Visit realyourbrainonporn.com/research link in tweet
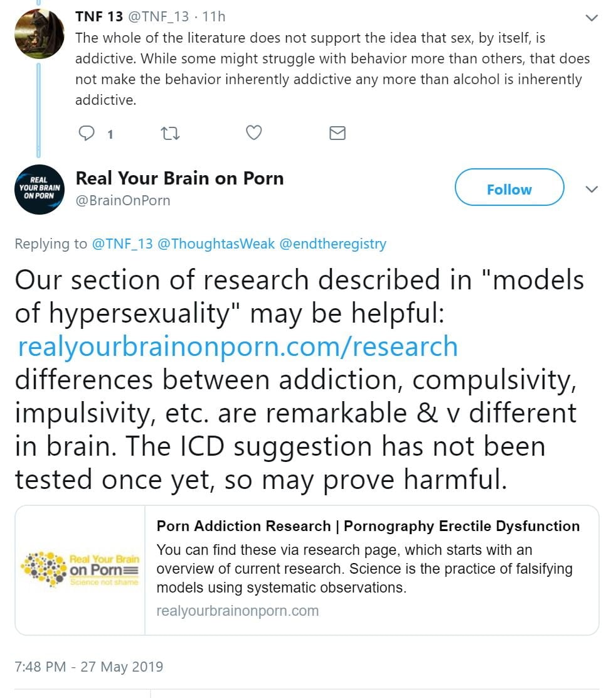The image size is (616, 698). click(238, 347)
